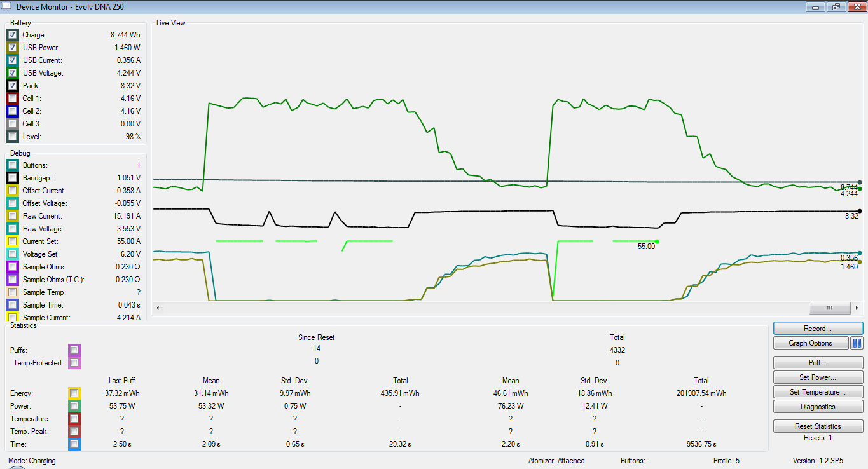Show the Raw Current trace
Screen dimensions: 868x469
click(x=13, y=216)
